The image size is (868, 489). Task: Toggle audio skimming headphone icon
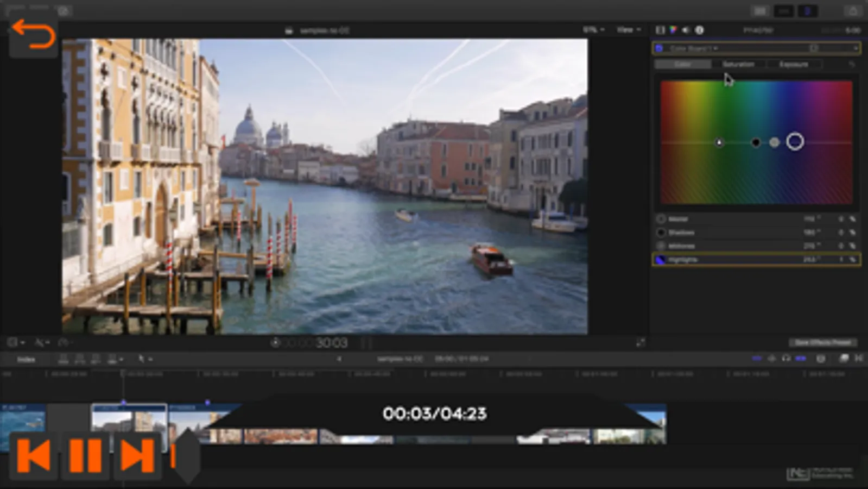(x=785, y=359)
